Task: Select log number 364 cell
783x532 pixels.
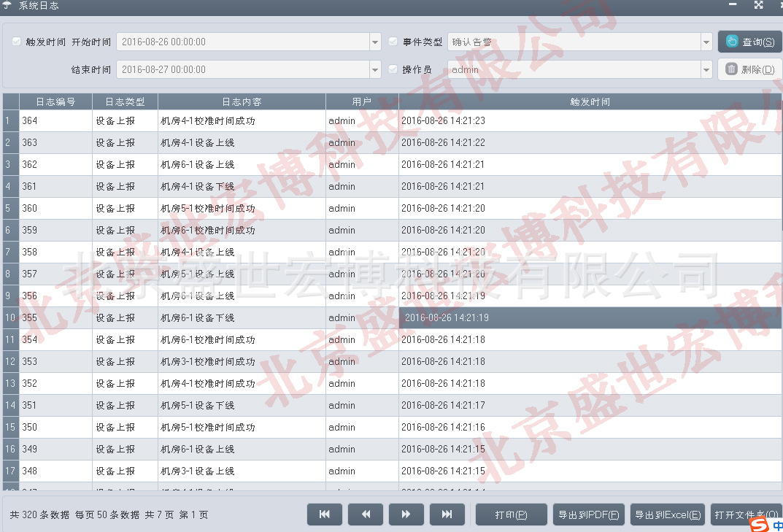Action: pos(56,120)
